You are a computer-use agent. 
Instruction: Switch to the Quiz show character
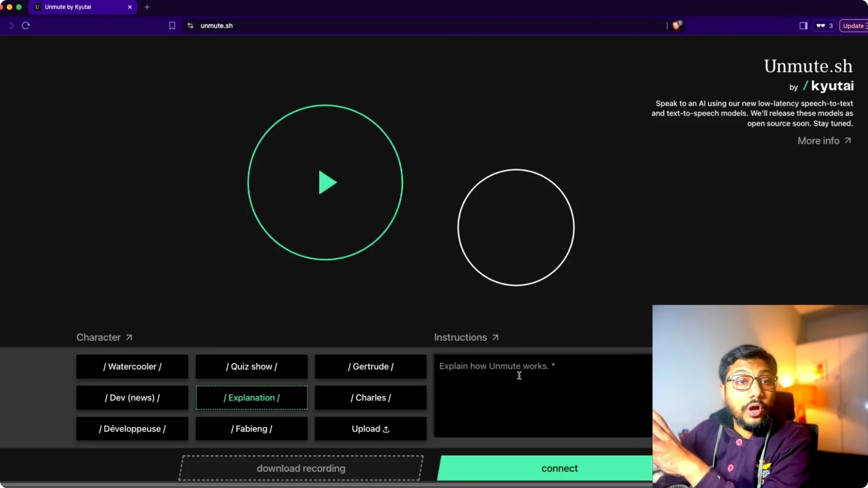pyautogui.click(x=251, y=366)
